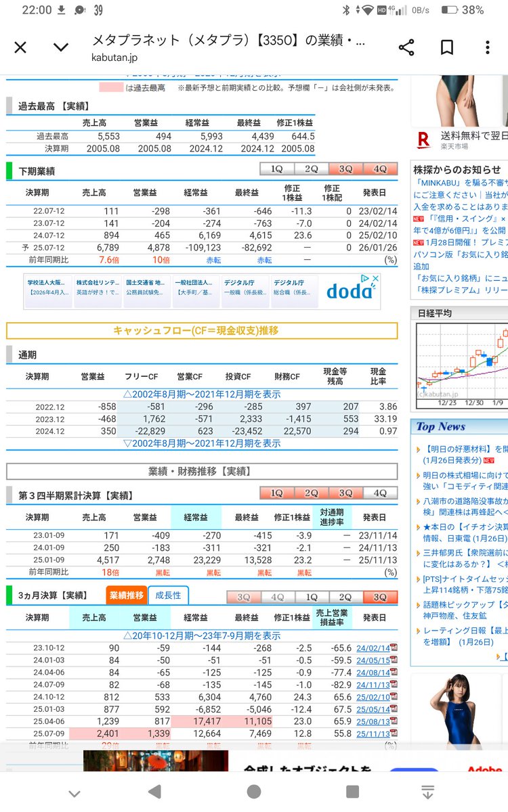Open the PDF icon beside 25/05/14
Viewport: 508px width, 812px height.
tap(394, 709)
